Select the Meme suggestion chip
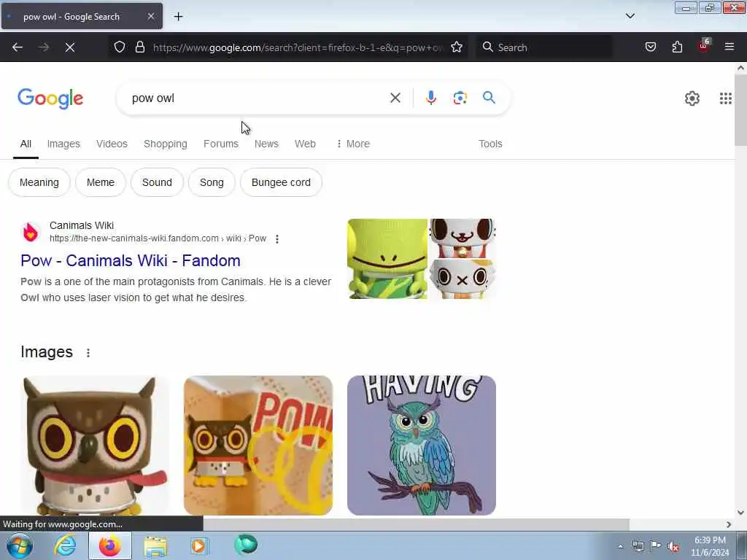The image size is (747, 560). 101,182
